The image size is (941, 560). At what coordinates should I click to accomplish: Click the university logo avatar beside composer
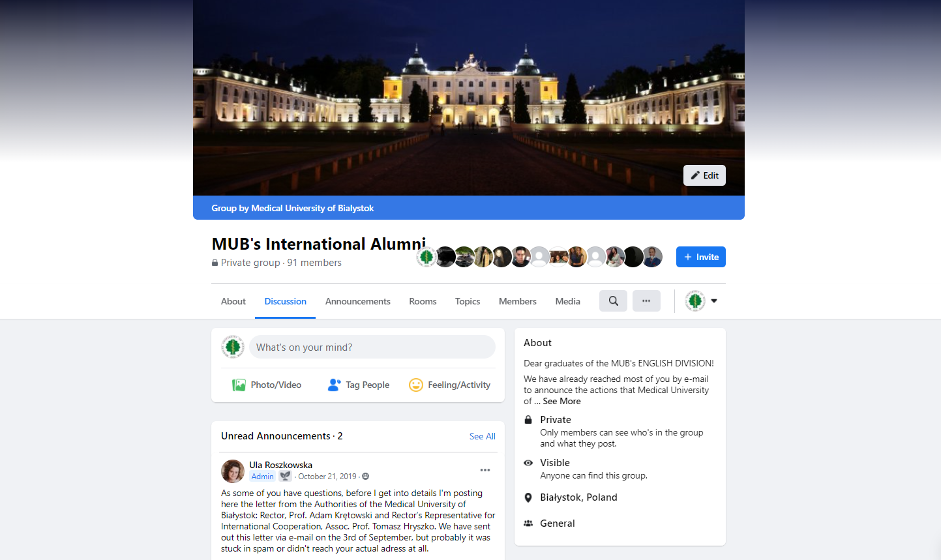point(233,347)
